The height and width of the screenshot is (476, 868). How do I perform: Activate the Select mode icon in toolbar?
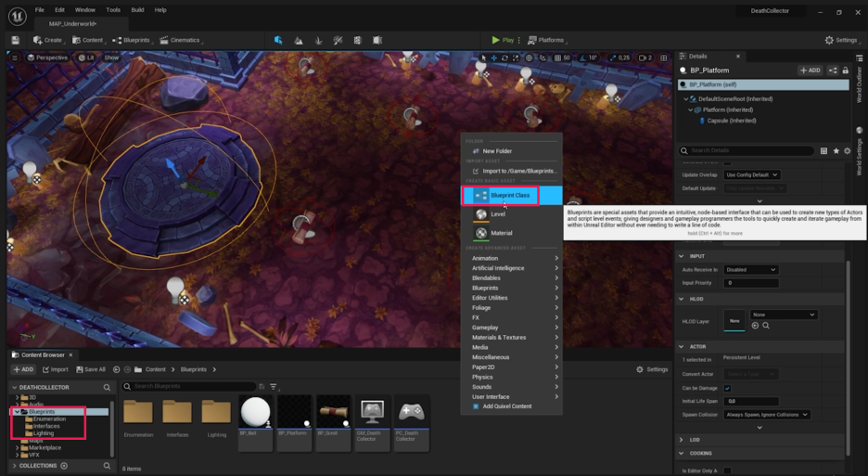click(278, 40)
